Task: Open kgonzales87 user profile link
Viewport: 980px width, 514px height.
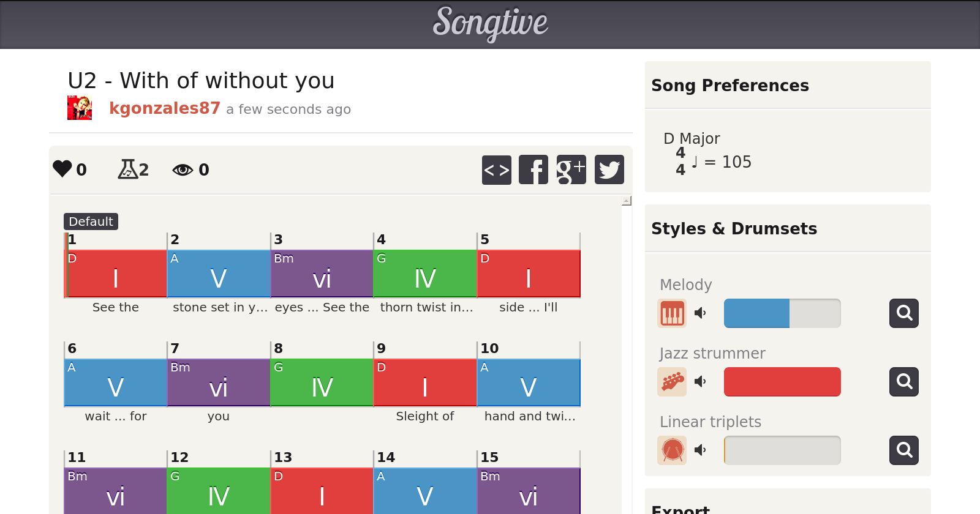Action: pyautogui.click(x=164, y=108)
